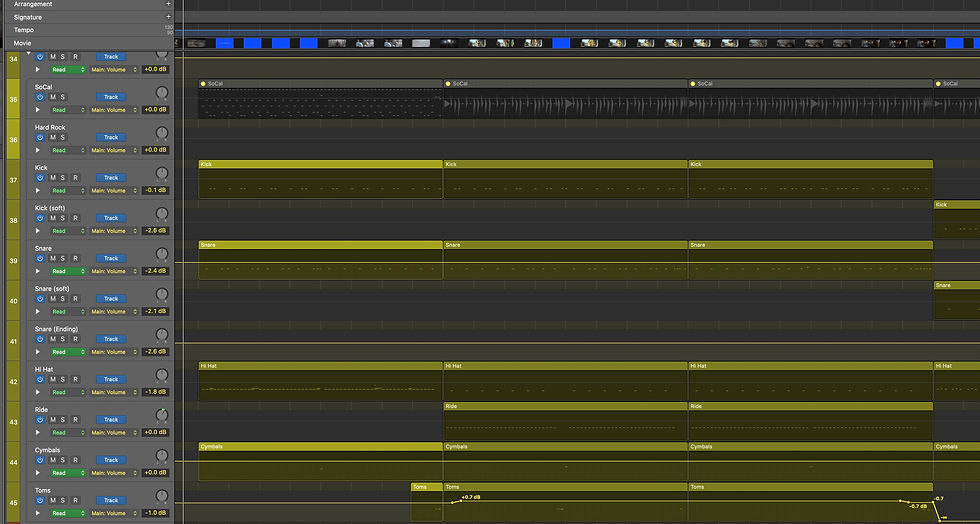
Task: Click the volume knob on Hi Hat track
Action: tap(162, 375)
